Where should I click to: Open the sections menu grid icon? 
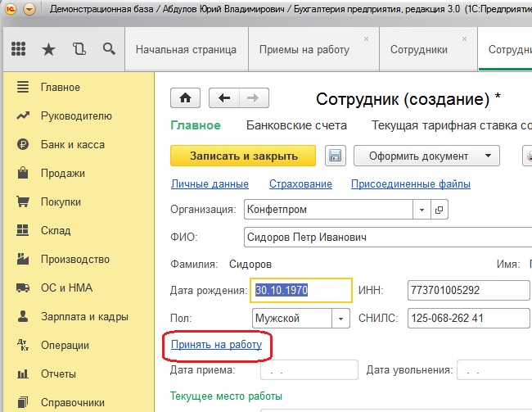point(18,50)
